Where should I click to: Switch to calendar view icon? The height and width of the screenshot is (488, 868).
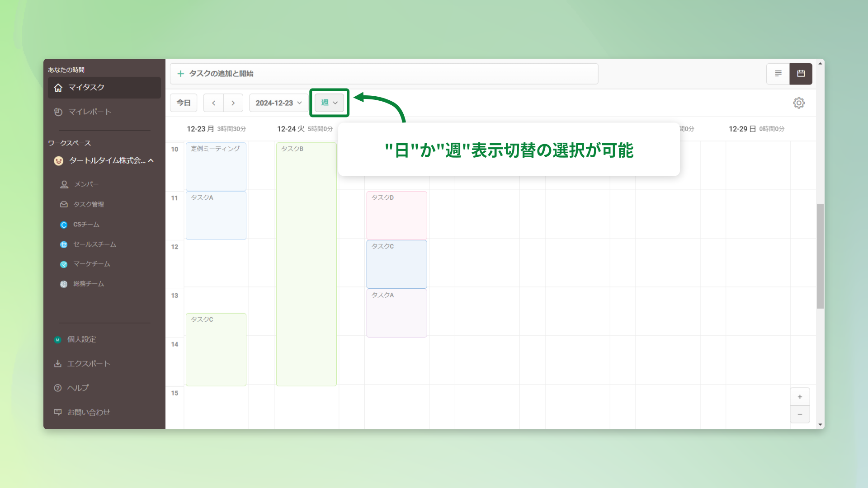[801, 74]
